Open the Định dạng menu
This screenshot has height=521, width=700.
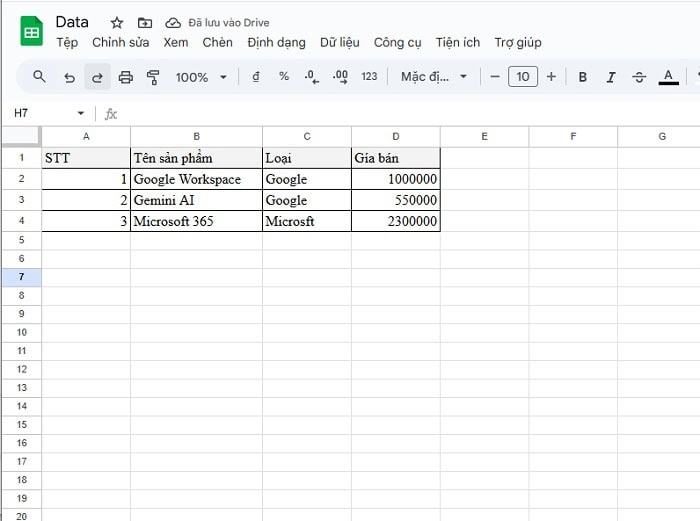276,43
